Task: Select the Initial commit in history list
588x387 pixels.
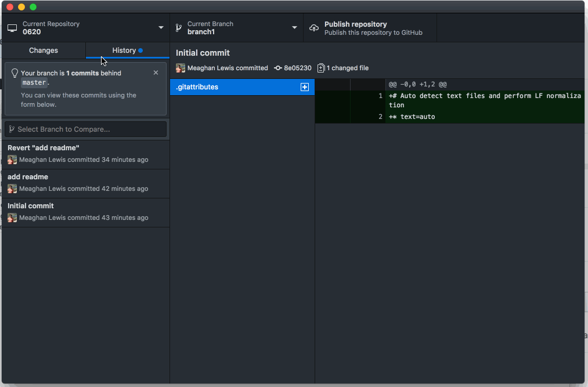Action: [x=85, y=212]
